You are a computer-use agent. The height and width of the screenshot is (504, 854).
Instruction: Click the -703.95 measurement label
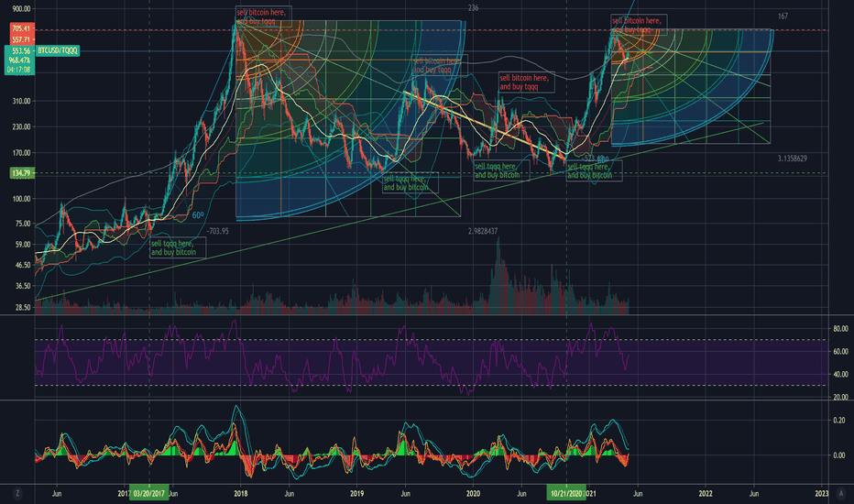click(217, 231)
